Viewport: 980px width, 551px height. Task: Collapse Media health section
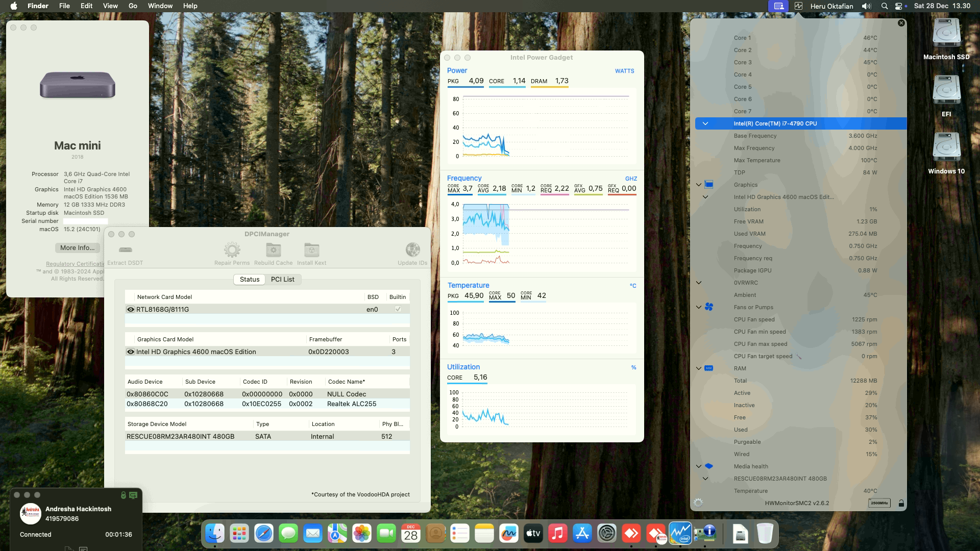[699, 466]
